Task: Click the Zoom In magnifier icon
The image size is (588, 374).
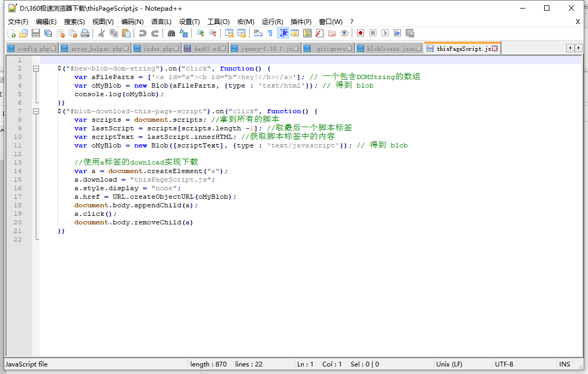Action: pos(200,33)
